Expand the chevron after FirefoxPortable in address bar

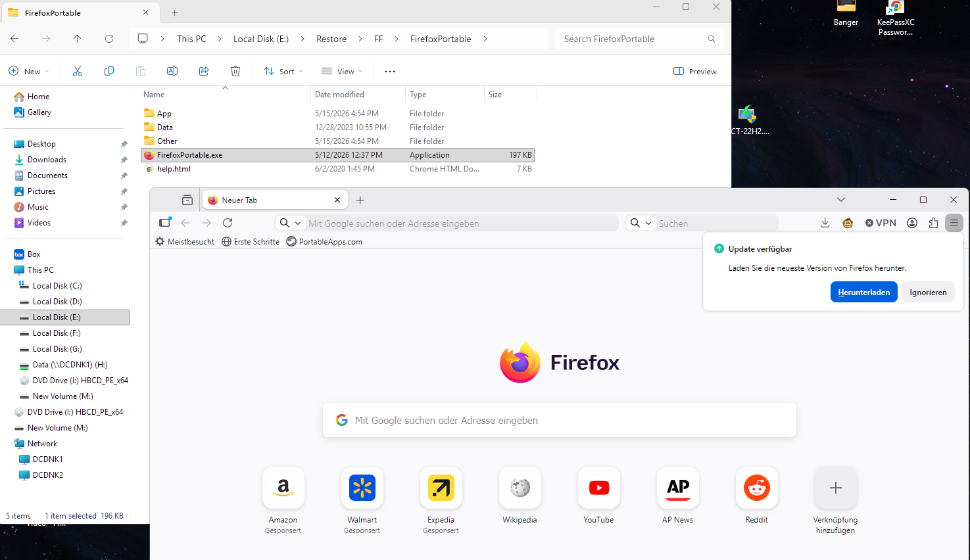click(485, 39)
